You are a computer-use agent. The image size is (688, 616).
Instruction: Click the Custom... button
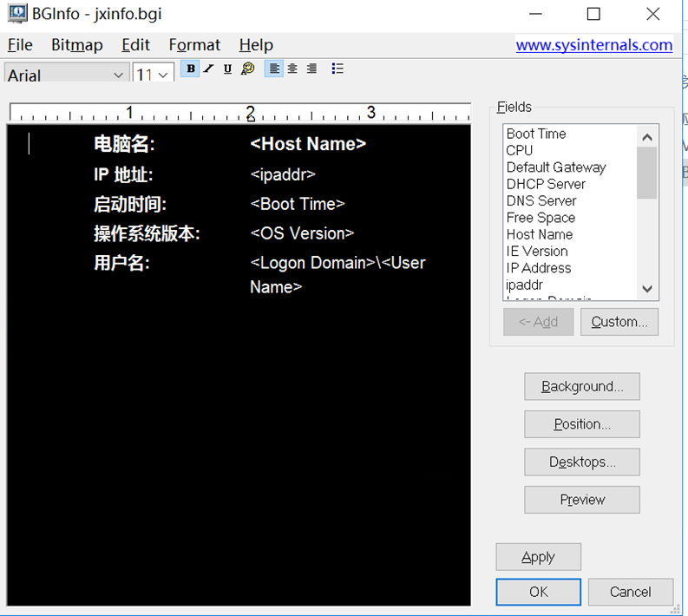619,322
